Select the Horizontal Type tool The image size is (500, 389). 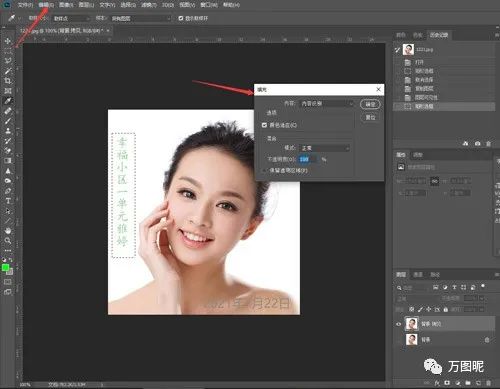pos(8,201)
